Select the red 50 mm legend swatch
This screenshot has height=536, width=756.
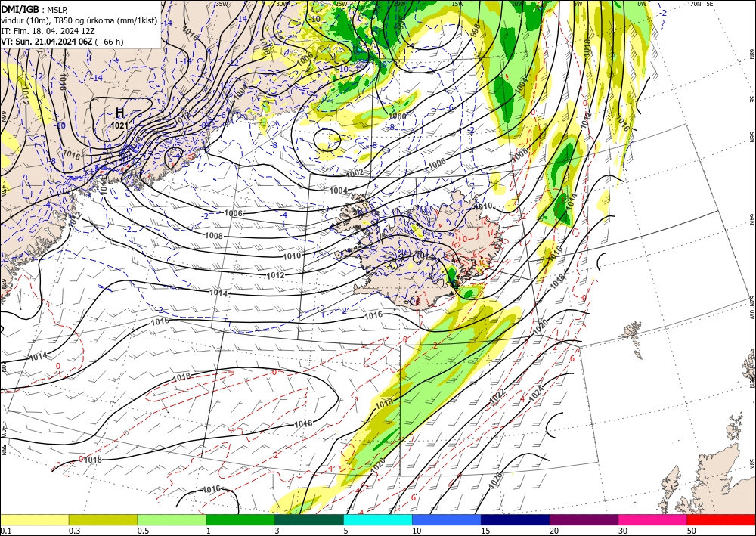pyautogui.click(x=721, y=519)
